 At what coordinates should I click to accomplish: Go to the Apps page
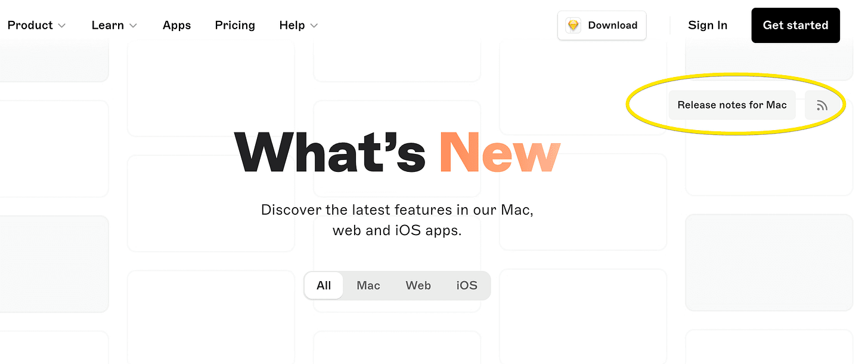[x=176, y=25]
